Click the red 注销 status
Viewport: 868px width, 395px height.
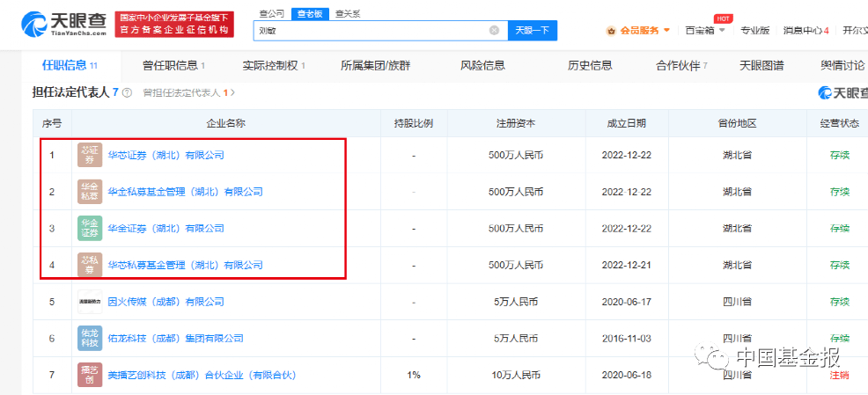840,375
